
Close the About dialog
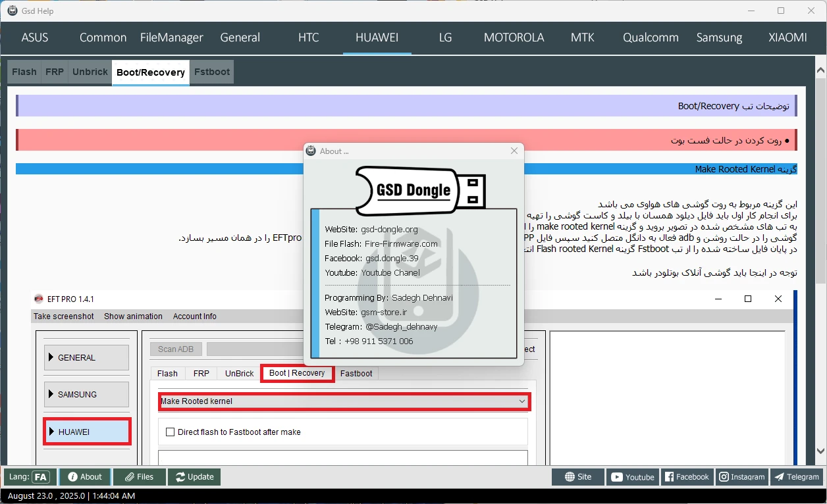514,151
